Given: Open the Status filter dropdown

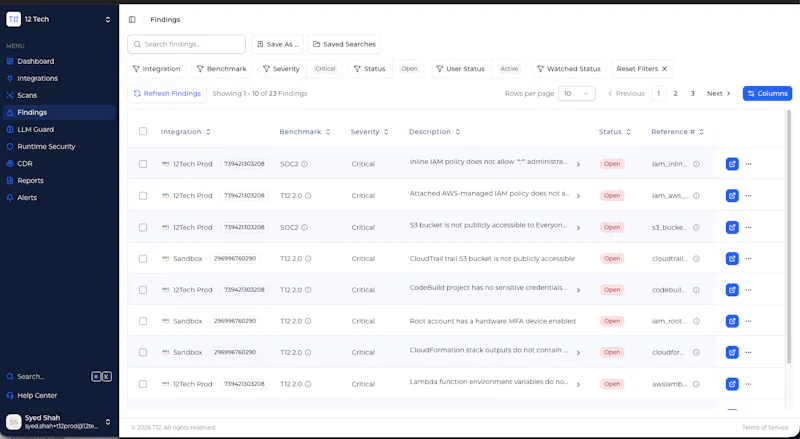Looking at the screenshot, I should pos(370,69).
